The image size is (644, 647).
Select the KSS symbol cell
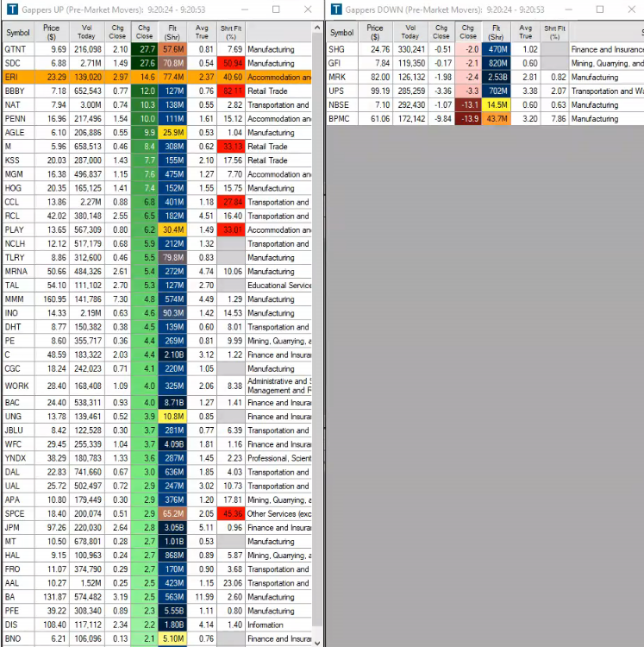point(18,160)
